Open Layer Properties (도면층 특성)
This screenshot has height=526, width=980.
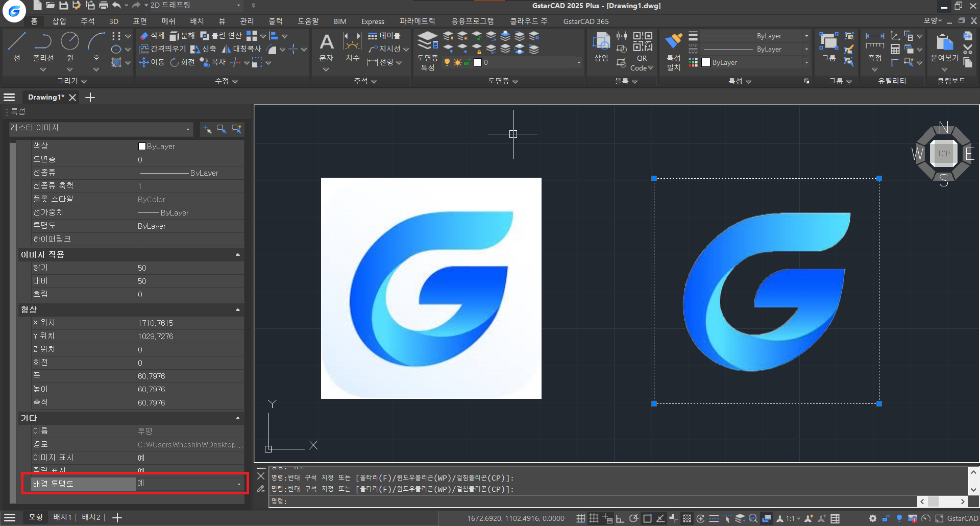coord(428,50)
